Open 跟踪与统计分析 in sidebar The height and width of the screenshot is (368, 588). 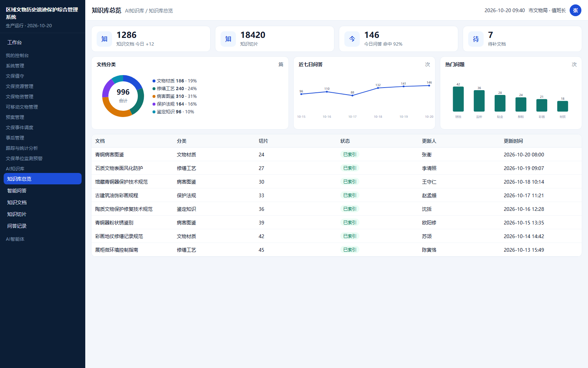(x=22, y=148)
